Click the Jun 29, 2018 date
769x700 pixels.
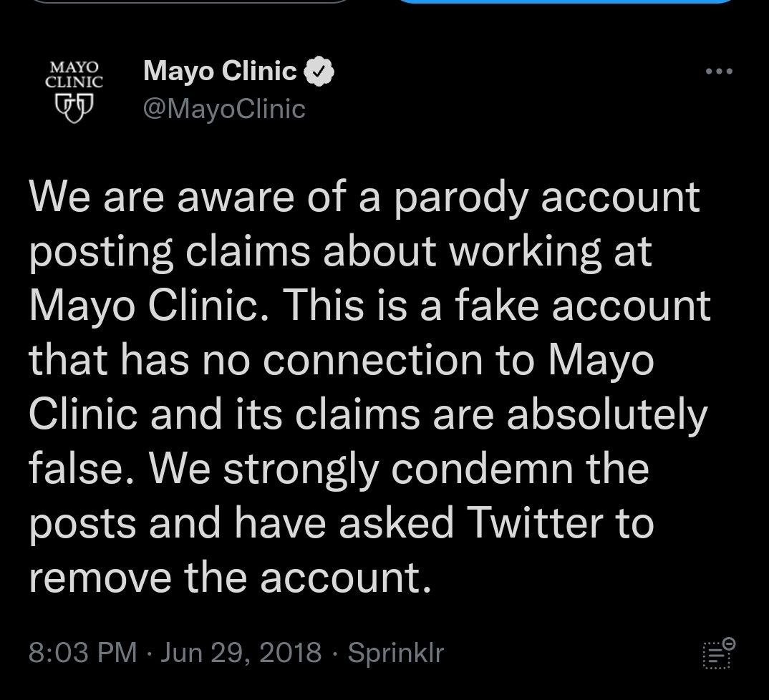click(241, 653)
